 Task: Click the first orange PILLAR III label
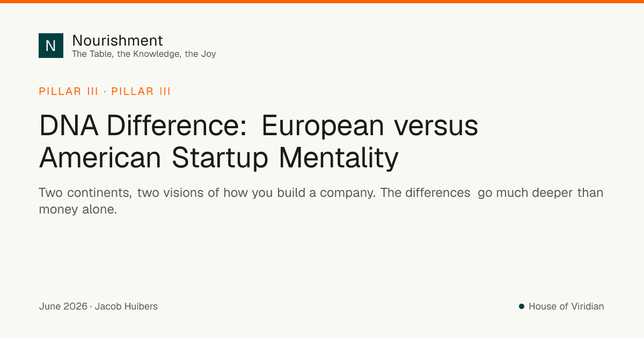pos(69,91)
